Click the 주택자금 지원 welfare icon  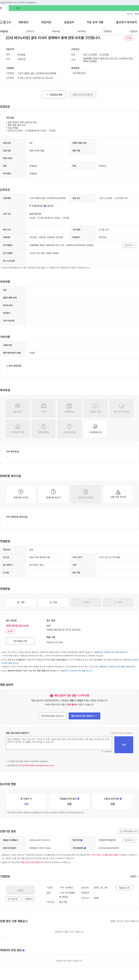[18, 429]
